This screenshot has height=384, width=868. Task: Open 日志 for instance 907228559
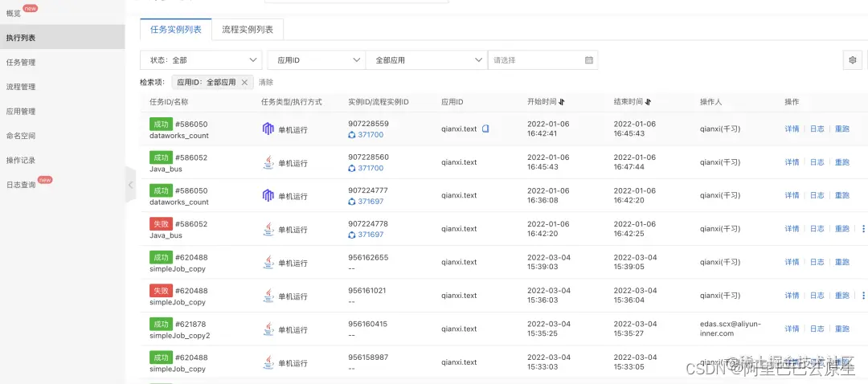coord(817,129)
